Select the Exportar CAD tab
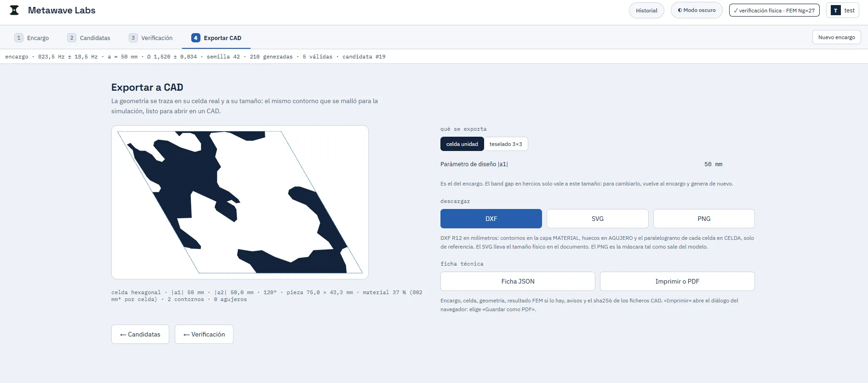This screenshot has height=383, width=868. pyautogui.click(x=216, y=38)
